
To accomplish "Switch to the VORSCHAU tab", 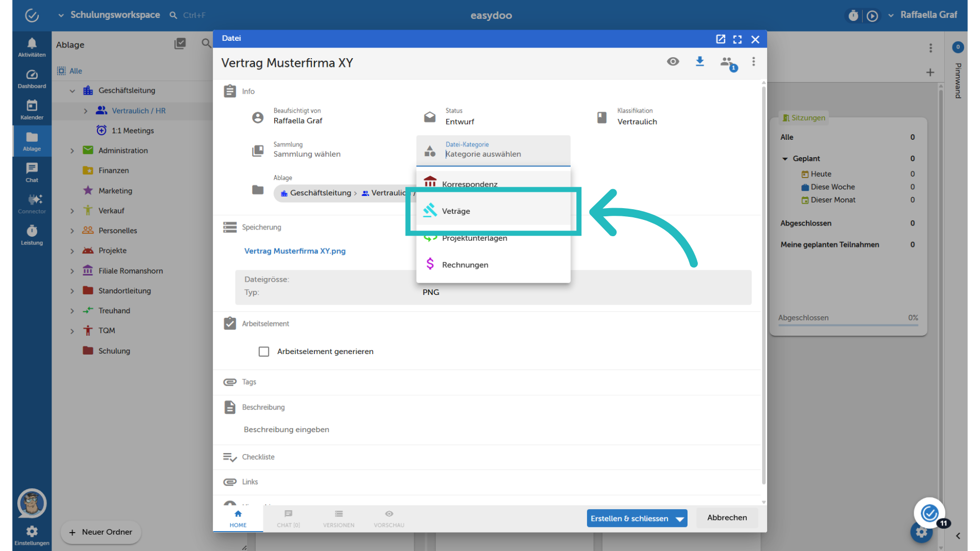I will 389,518.
